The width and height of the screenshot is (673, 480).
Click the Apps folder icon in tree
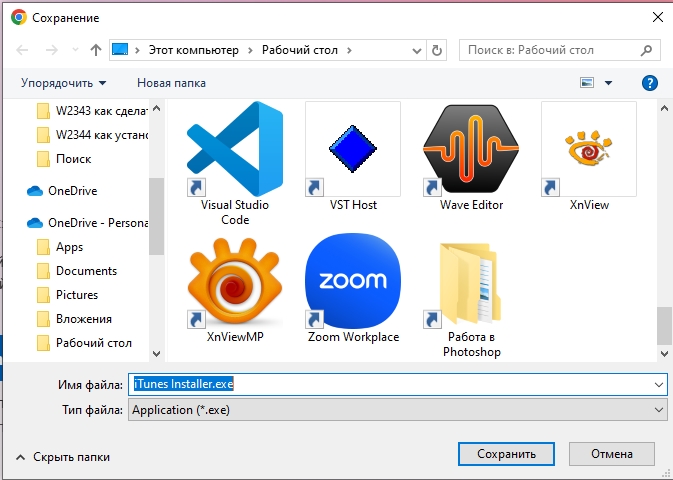coord(43,247)
